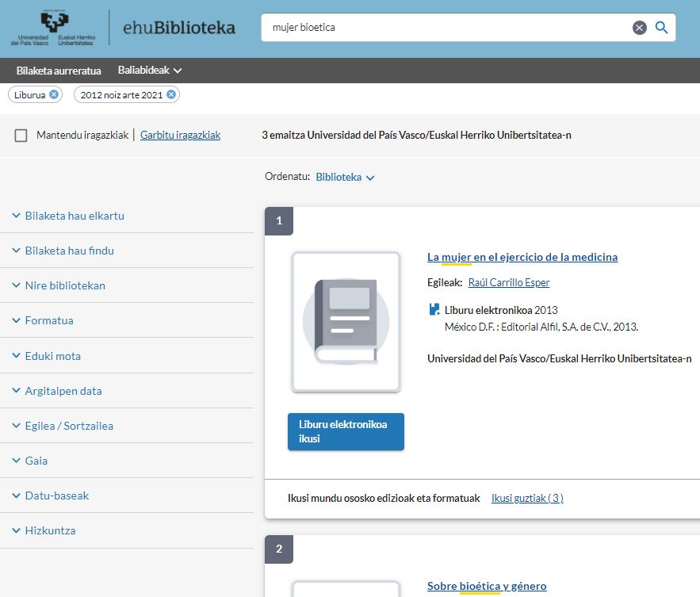700x597 pixels.
Task: Click the e-book icon beside Liburu elektronikoa
Action: pyautogui.click(x=434, y=310)
